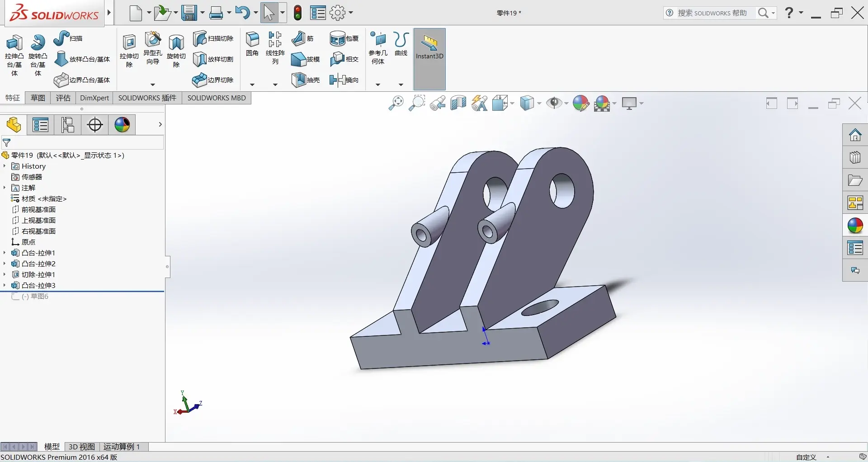Open the Section View icon in view toolbar
This screenshot has height=462, width=868.
click(458, 104)
